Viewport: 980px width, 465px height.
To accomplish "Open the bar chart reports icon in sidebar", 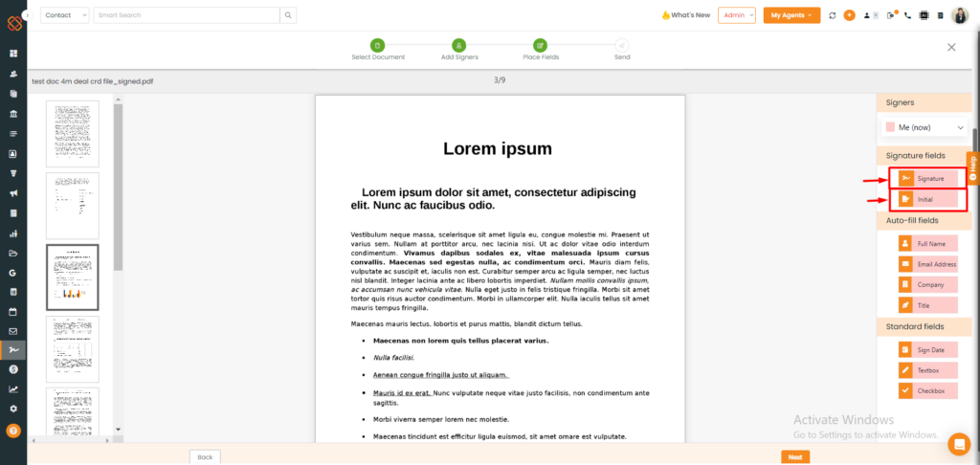I will (13, 233).
